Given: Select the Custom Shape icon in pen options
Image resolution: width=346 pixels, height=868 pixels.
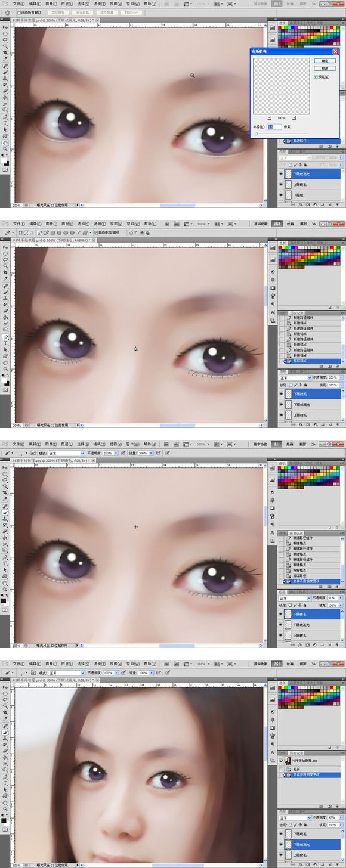Looking at the screenshot, I should (85, 232).
